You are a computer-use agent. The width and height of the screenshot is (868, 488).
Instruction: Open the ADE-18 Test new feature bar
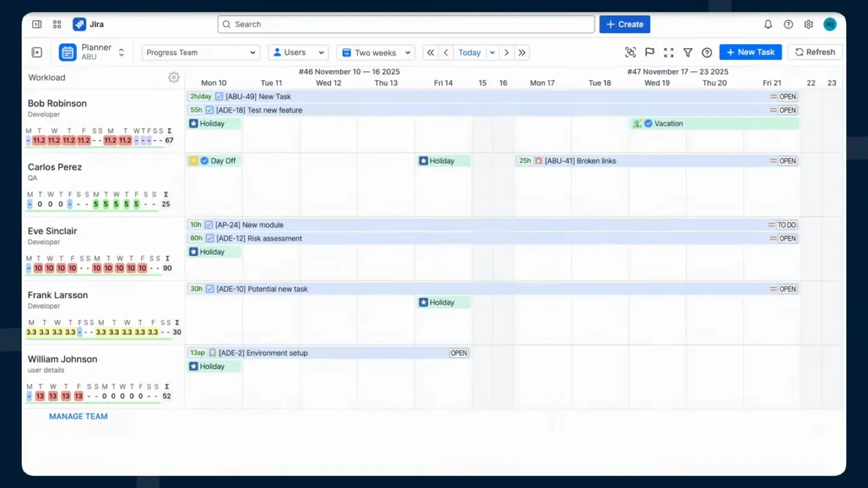pyautogui.click(x=493, y=110)
